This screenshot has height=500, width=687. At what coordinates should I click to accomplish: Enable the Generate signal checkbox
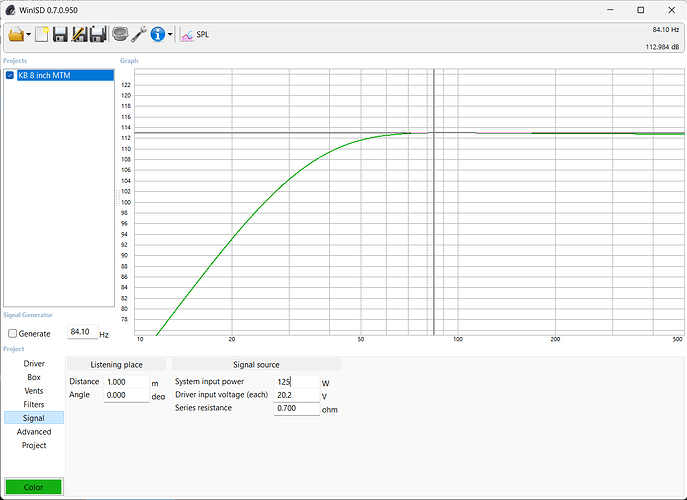12,334
